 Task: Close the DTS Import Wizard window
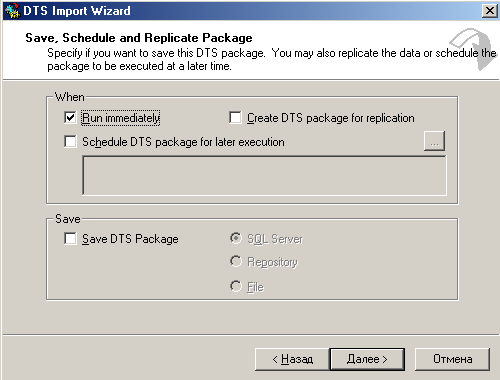click(x=490, y=11)
